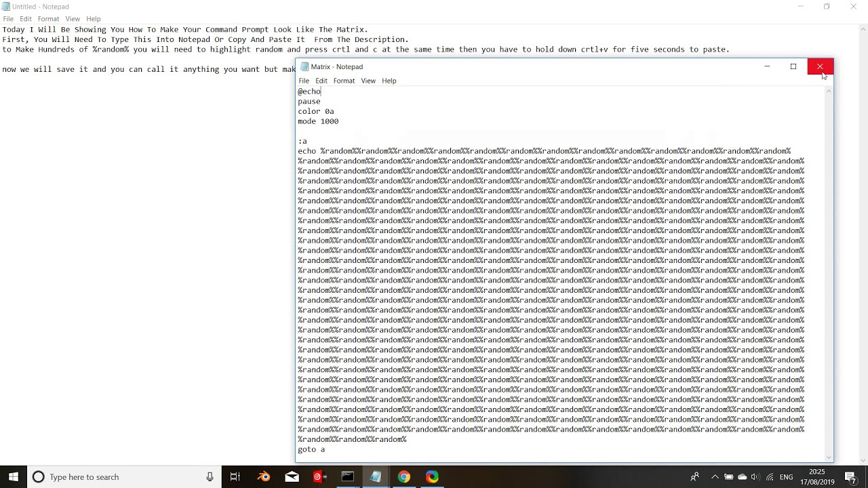Open the volume control icon
The height and width of the screenshot is (488, 868).
tap(755, 476)
